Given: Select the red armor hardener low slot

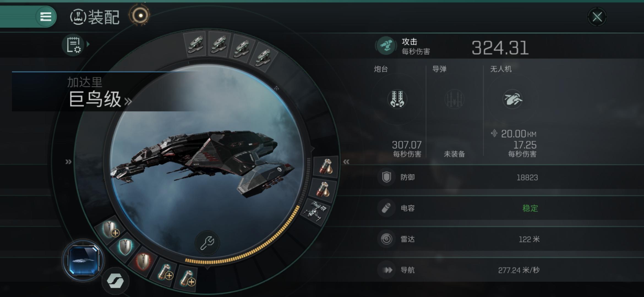Looking at the screenshot, I should (143, 261).
